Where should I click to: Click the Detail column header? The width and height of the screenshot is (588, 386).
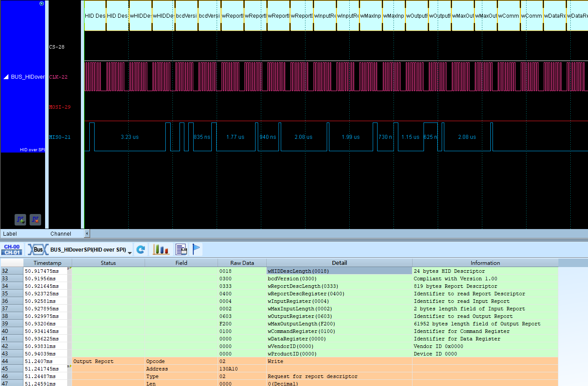(x=340, y=263)
